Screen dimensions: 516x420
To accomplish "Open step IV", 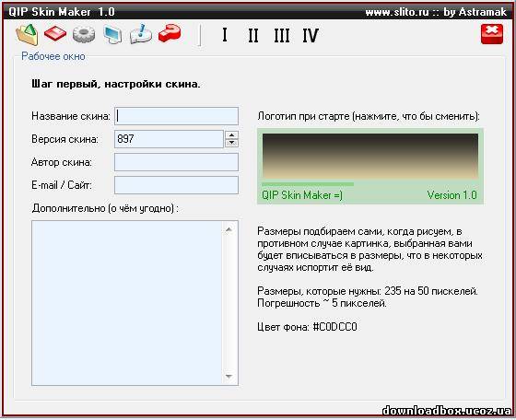I will [x=311, y=35].
